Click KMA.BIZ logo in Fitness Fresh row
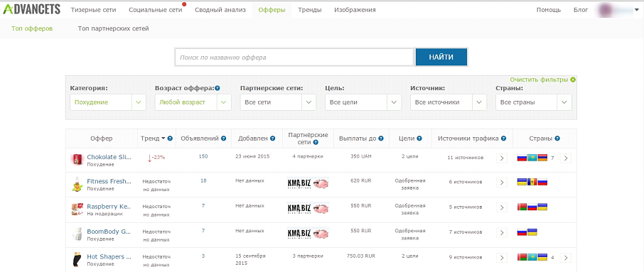644x272 pixels. point(308,183)
